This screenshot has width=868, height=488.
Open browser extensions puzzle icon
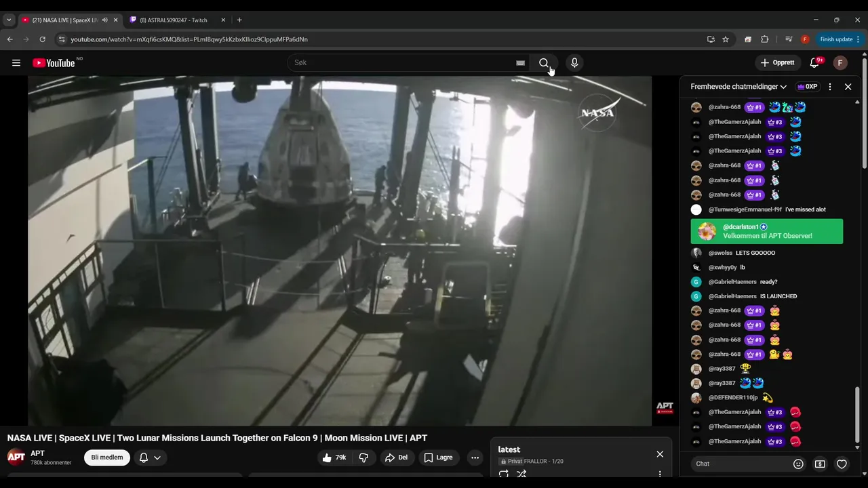pos(765,39)
